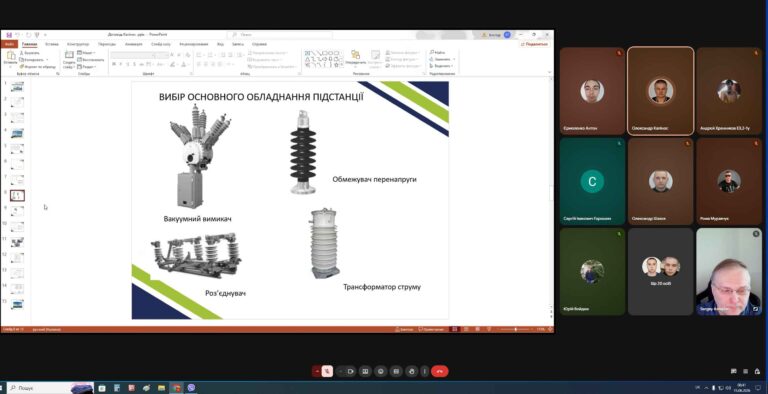
Task: Click the Вакуумний вимикач caption on slide
Action: click(x=197, y=219)
